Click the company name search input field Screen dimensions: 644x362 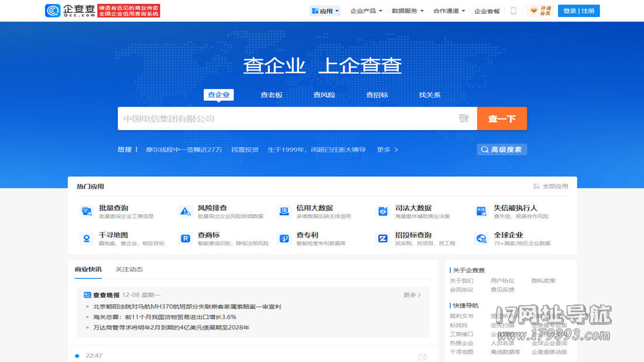tap(287, 118)
